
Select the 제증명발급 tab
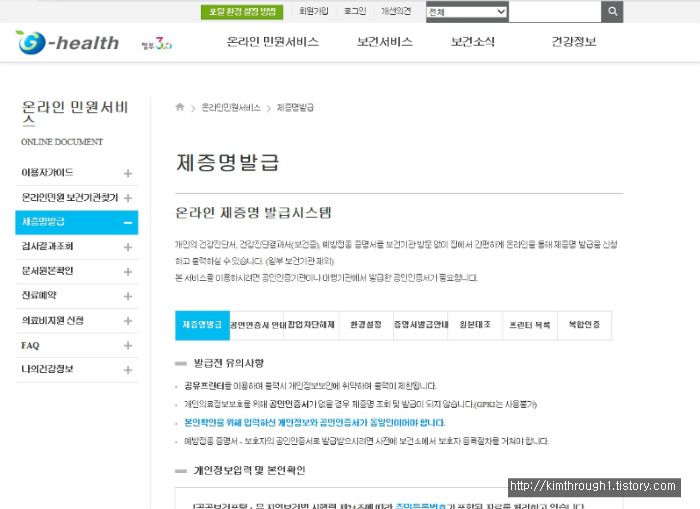click(202, 325)
